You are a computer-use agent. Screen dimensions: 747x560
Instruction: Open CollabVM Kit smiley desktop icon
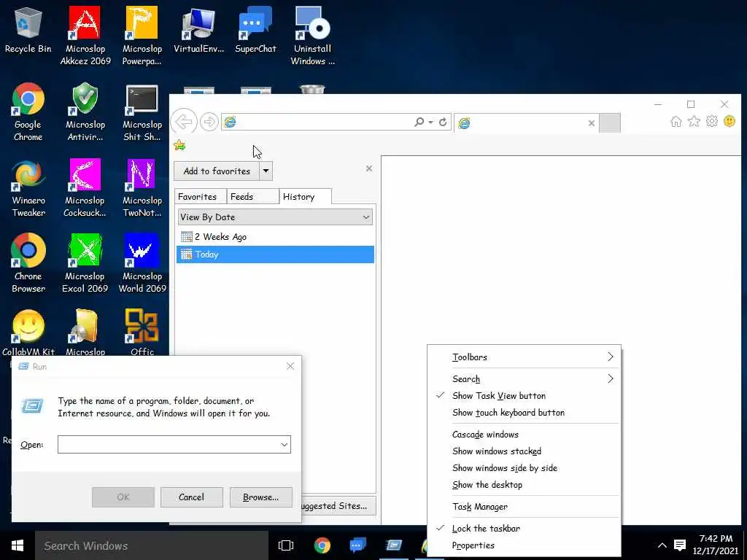click(28, 332)
